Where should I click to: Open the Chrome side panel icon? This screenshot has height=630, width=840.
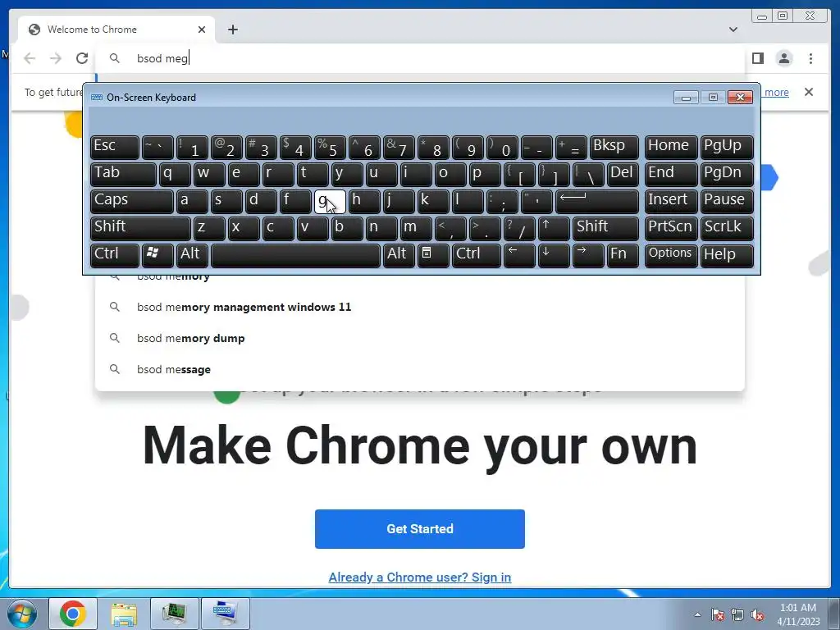(x=757, y=58)
